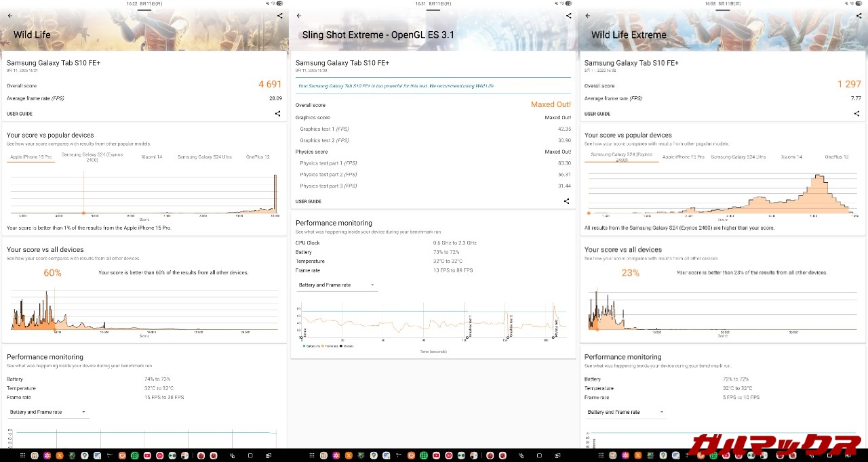Share result beside USER GUIDE under 4 691 score
This screenshot has height=462, width=868.
[x=277, y=114]
